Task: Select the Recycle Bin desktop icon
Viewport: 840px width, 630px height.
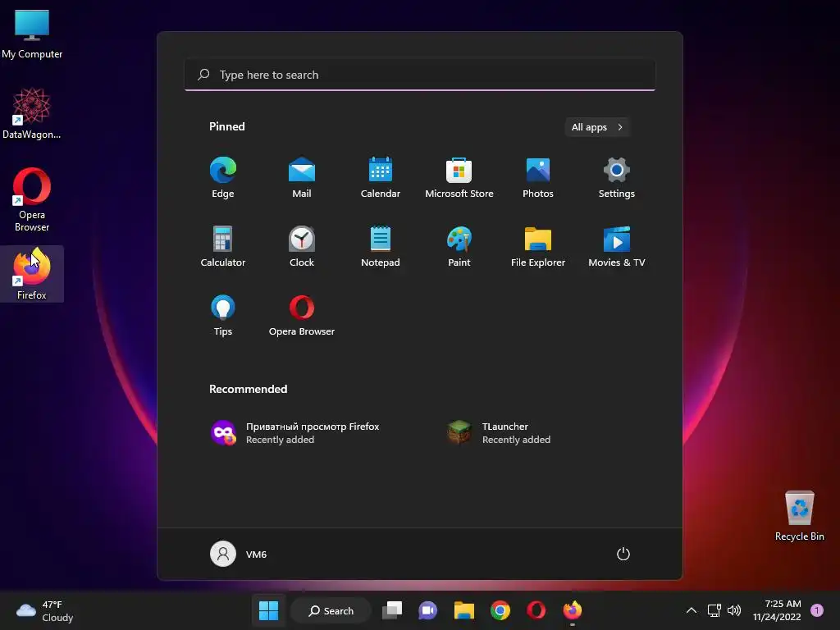Action: click(799, 516)
